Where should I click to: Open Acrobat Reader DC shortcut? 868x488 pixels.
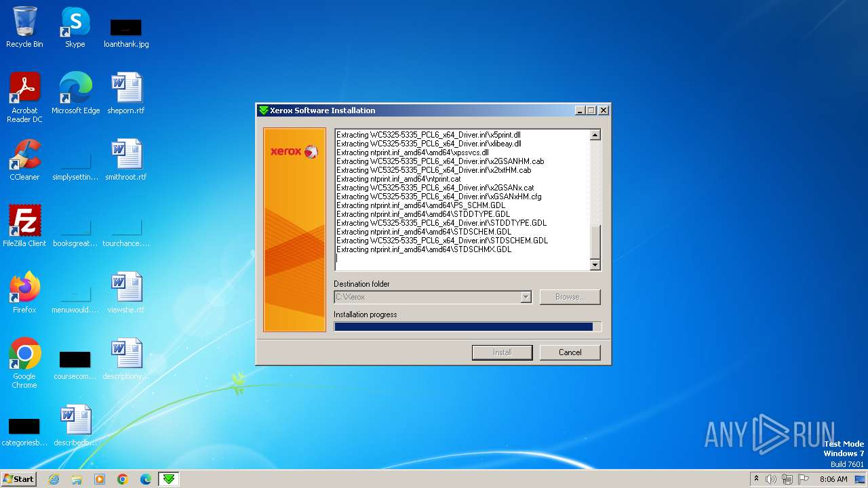pyautogui.click(x=24, y=98)
